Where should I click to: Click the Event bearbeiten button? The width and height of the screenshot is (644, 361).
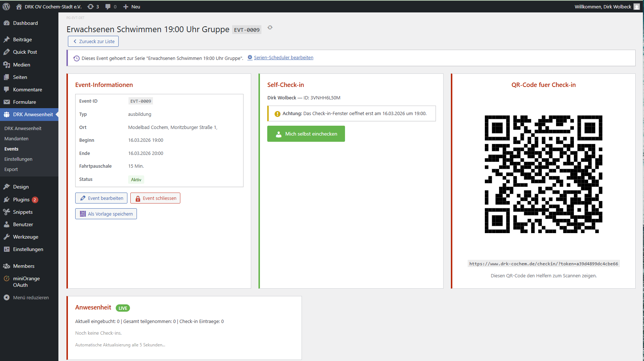(101, 198)
